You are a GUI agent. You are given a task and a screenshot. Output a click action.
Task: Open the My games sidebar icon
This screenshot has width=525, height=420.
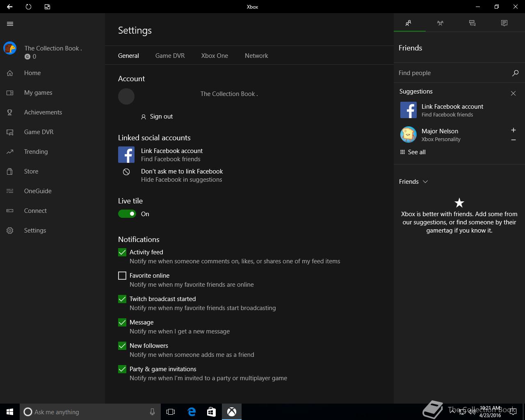coord(10,93)
